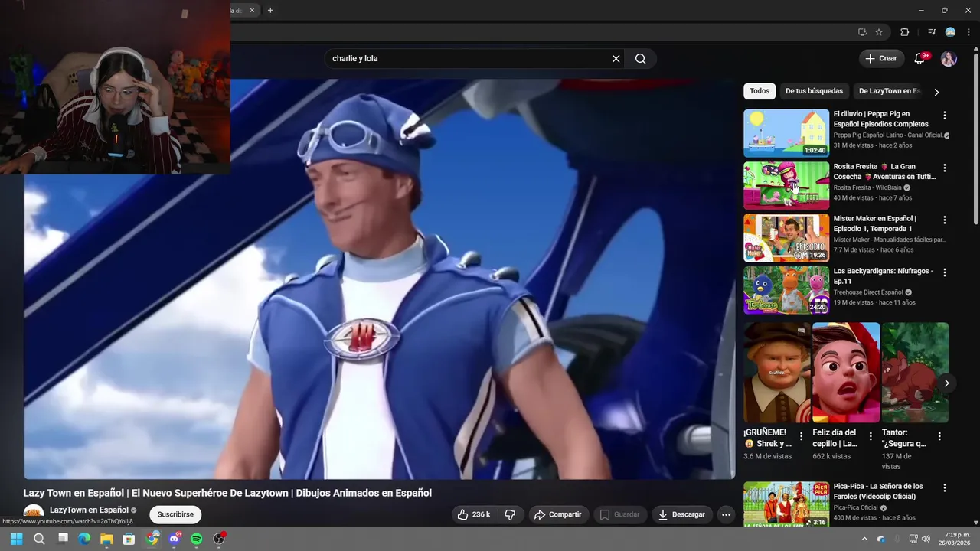Open Pica-Pica La Señora de los Faroles
Viewport: 980px width, 551px height.
786,504
